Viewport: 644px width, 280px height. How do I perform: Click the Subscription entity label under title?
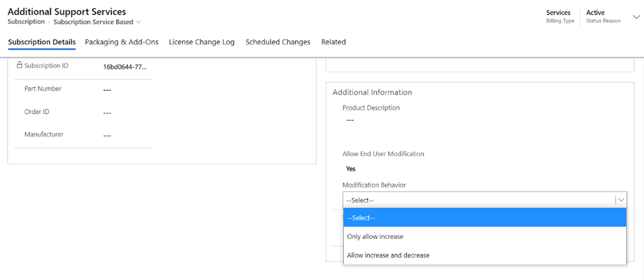tap(26, 22)
